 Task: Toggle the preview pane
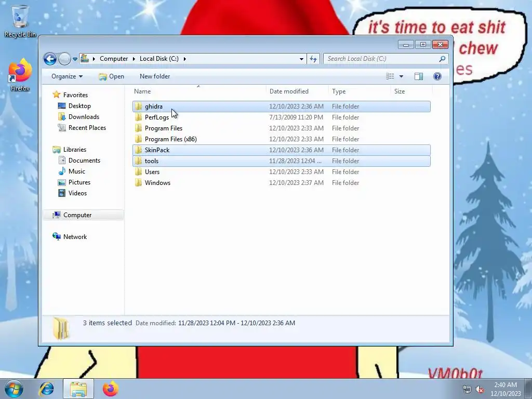pyautogui.click(x=419, y=76)
